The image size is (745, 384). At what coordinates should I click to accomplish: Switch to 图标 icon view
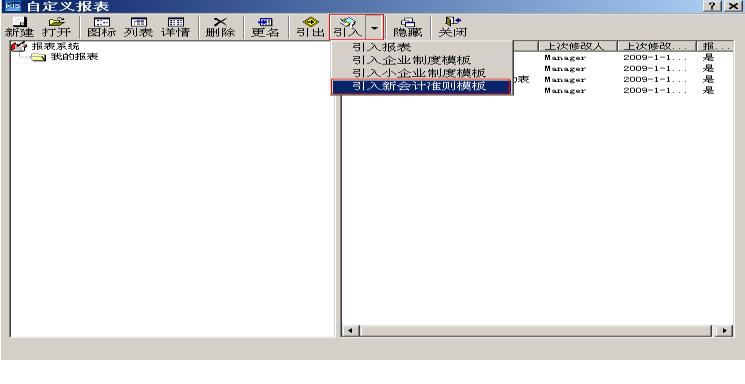coord(102,27)
